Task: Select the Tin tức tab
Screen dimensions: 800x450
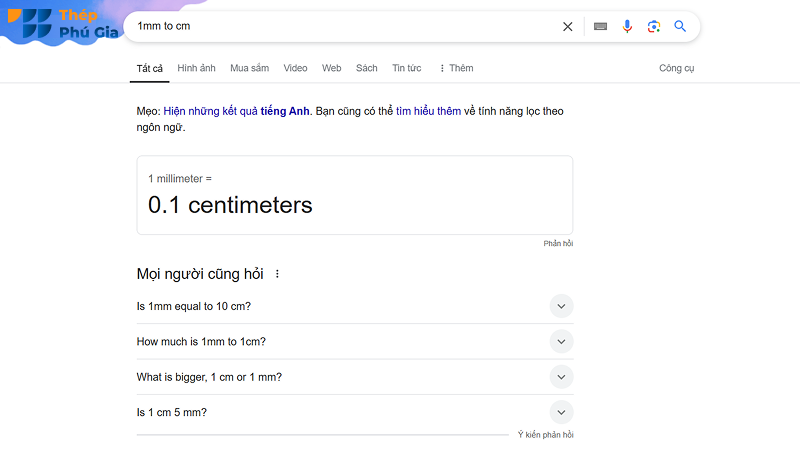Action: pos(406,68)
